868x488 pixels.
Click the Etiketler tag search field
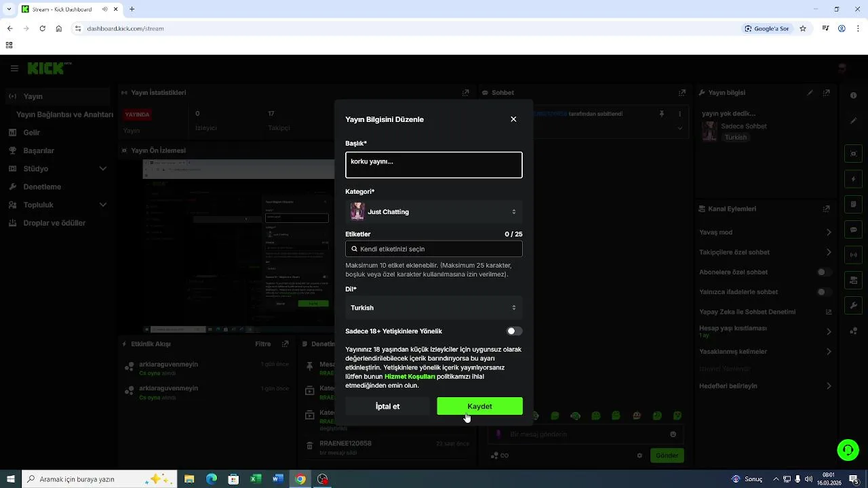(x=434, y=249)
